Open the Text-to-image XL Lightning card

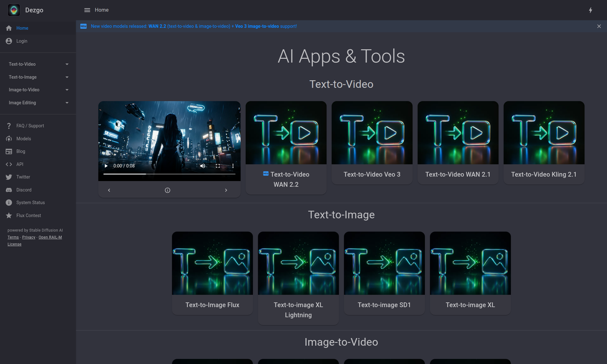[298, 278]
